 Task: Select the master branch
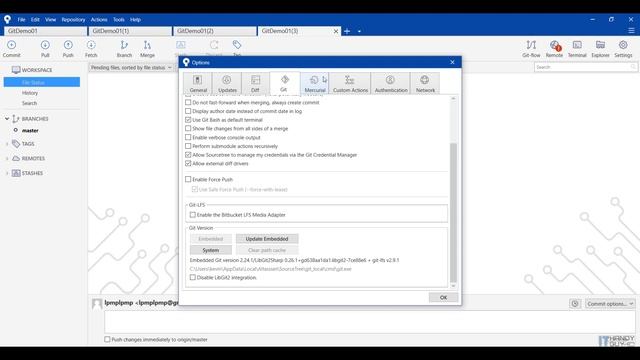[x=30, y=131]
